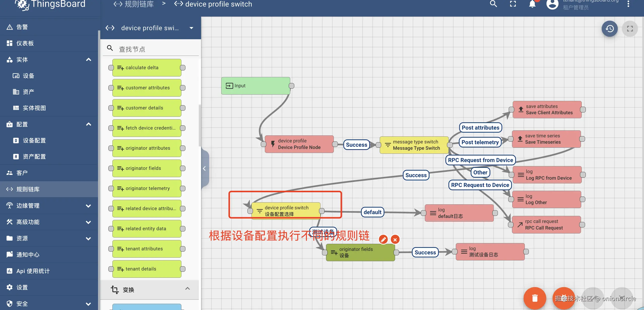The width and height of the screenshot is (644, 310).
Task: Go to 仪表板 menu item
Action: point(25,43)
